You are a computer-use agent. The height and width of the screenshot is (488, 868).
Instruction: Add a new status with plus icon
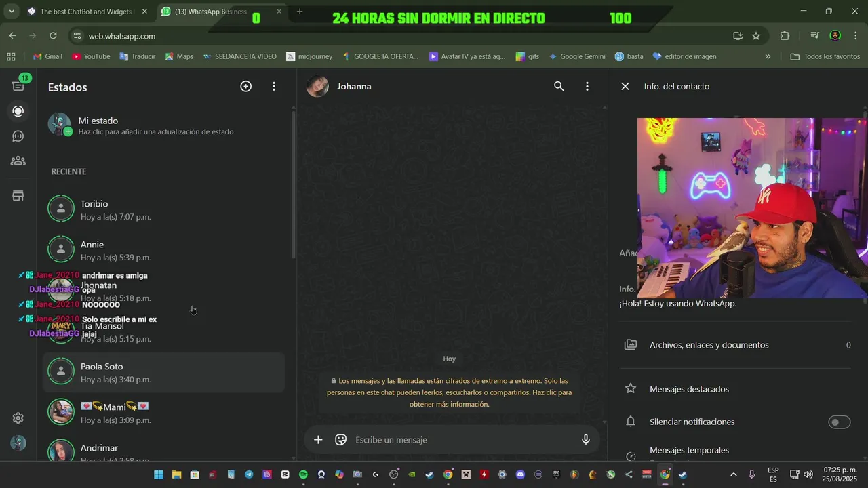pos(245,86)
